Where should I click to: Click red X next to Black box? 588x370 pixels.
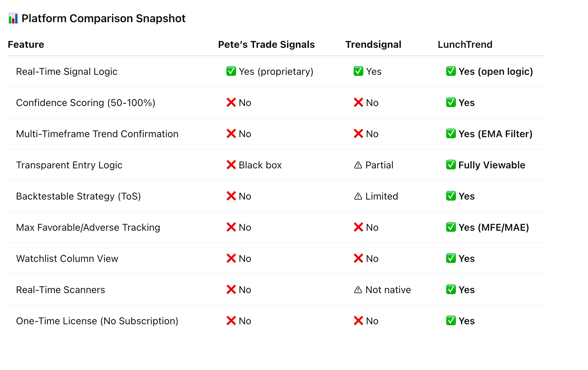tap(231, 165)
